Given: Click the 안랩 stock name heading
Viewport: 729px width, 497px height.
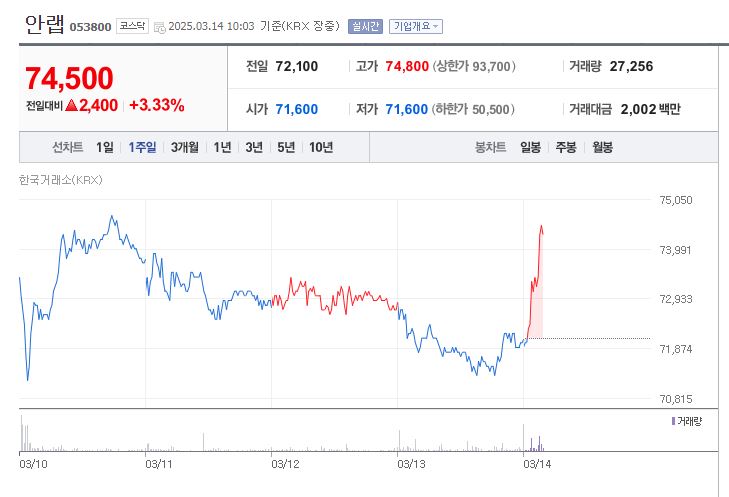Looking at the screenshot, I should [43, 25].
